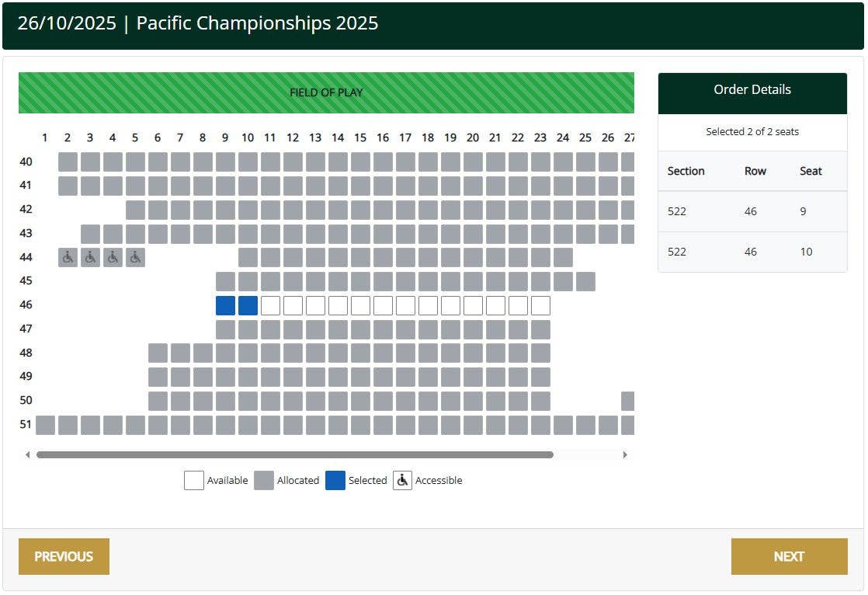Click the NEXT button
The height and width of the screenshot is (595, 868).
pyautogui.click(x=789, y=556)
